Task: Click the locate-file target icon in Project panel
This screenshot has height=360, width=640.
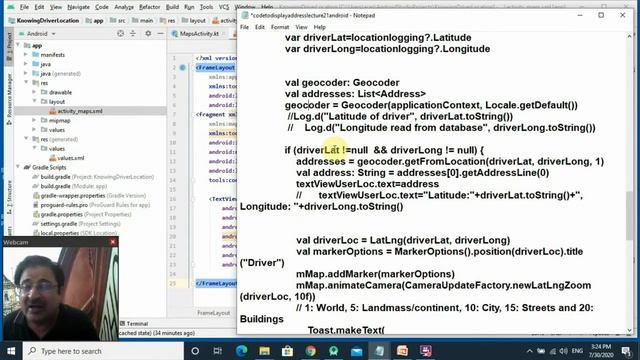Action: click(x=120, y=33)
